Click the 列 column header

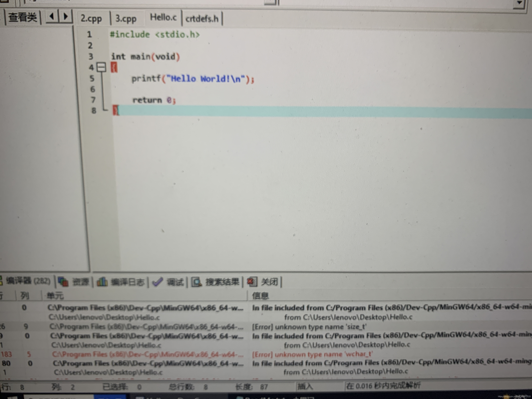[25, 295]
